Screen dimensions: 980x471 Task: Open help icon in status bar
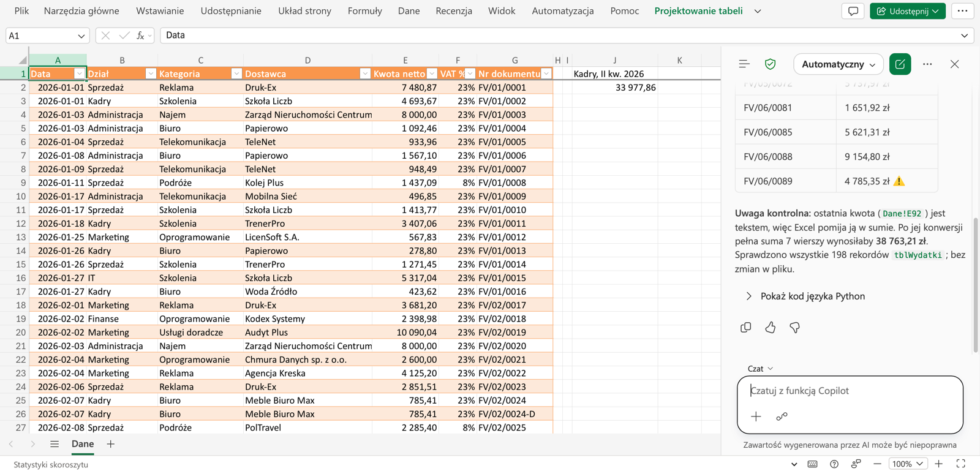pyautogui.click(x=834, y=464)
